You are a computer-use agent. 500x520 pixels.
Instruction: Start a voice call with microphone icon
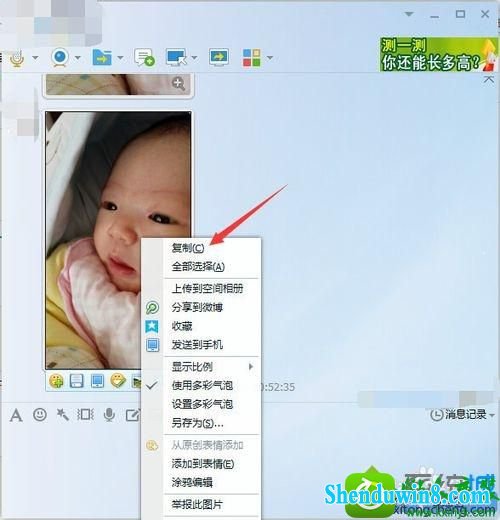(17, 58)
